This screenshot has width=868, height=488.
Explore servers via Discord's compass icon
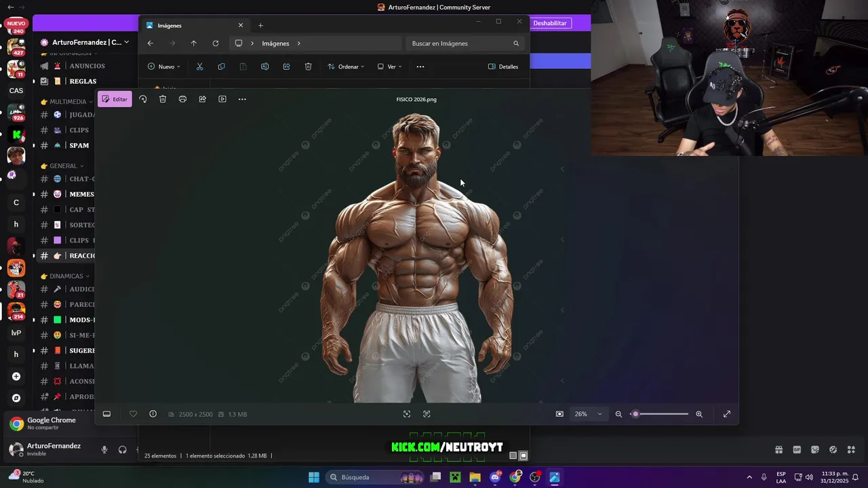(16, 399)
